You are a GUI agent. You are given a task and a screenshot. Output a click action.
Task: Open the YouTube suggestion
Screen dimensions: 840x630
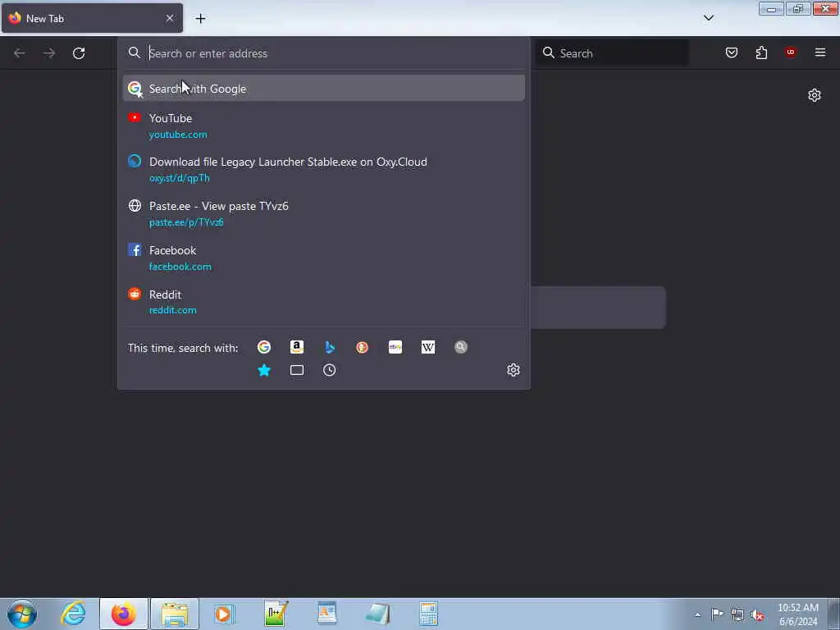(324, 126)
